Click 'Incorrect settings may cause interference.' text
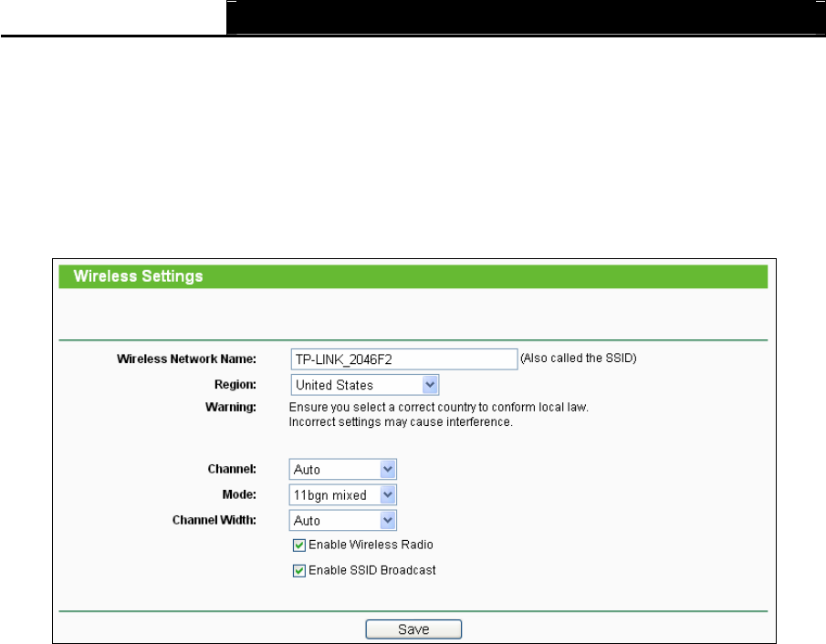Screen dimensions: 826x644 point(401,422)
